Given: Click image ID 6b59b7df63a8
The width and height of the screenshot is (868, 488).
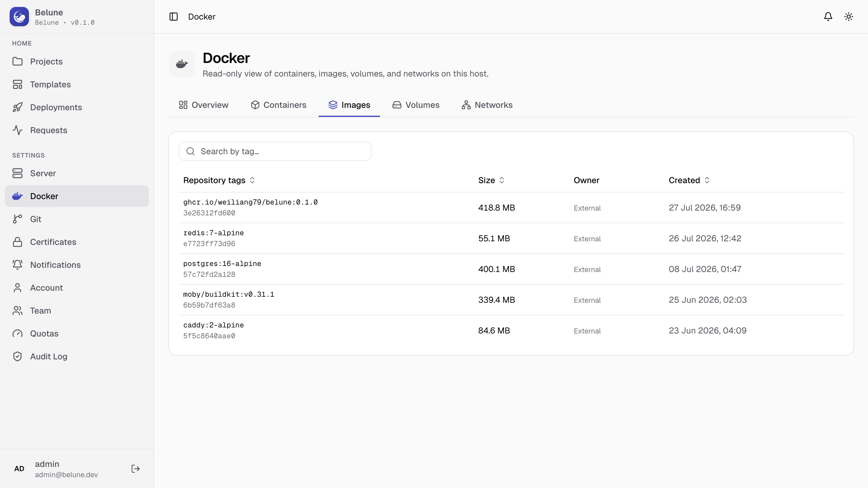Looking at the screenshot, I should [209, 305].
